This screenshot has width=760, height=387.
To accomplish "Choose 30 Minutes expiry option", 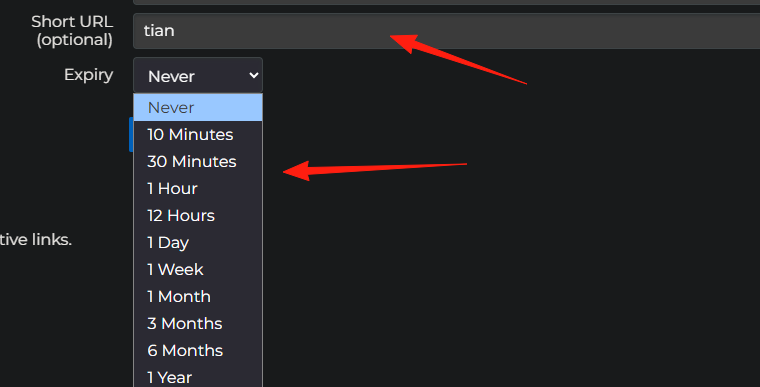I will click(x=198, y=161).
